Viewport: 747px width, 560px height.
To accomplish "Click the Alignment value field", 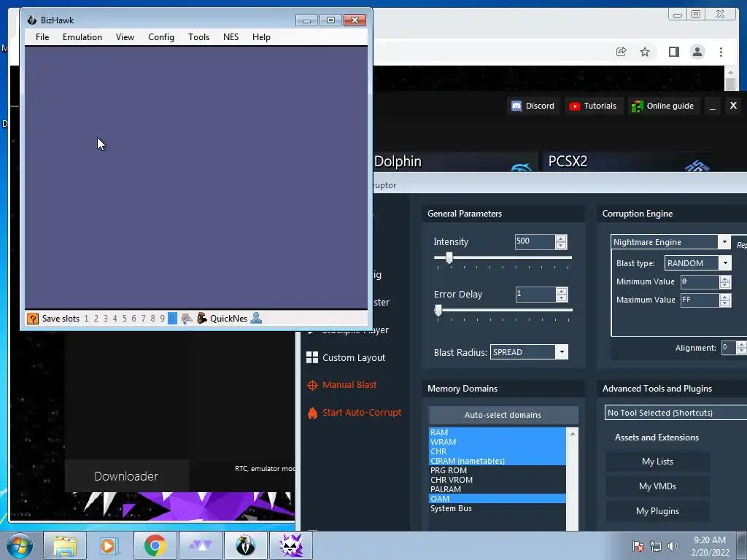I will pyautogui.click(x=729, y=348).
